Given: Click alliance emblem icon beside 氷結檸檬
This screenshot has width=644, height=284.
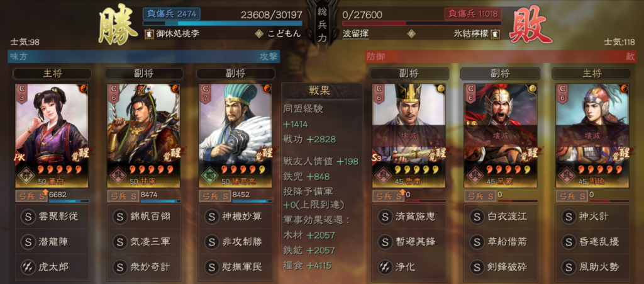Looking at the screenshot, I should click(x=496, y=34).
